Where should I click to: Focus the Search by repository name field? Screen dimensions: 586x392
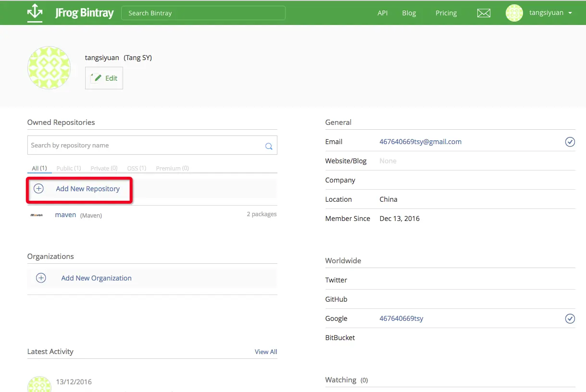(152, 145)
